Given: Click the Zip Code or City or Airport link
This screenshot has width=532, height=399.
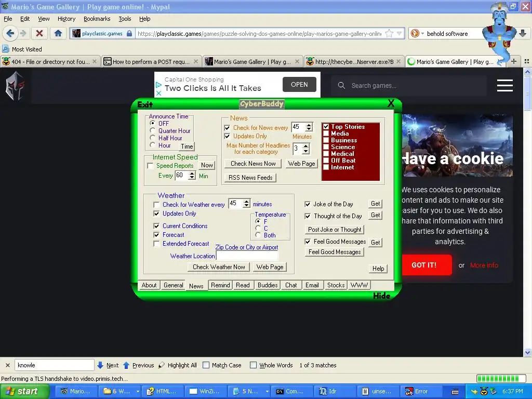Looking at the screenshot, I should tap(247, 247).
